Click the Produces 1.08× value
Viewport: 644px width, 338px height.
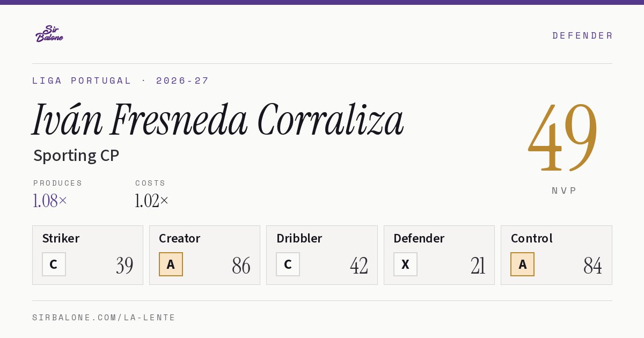tap(50, 201)
